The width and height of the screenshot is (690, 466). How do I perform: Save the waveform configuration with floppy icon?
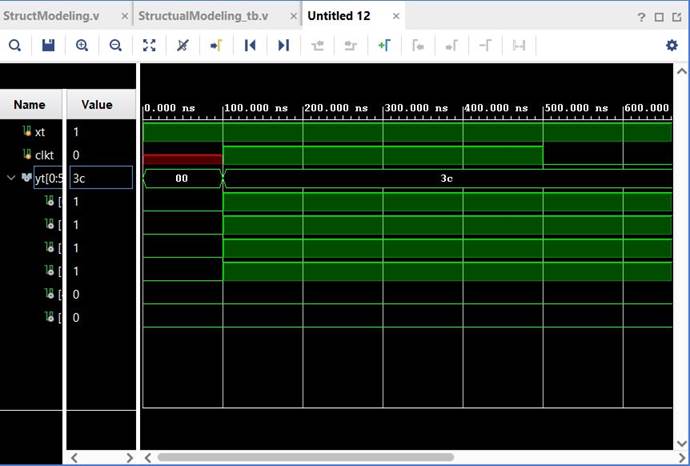click(48, 45)
